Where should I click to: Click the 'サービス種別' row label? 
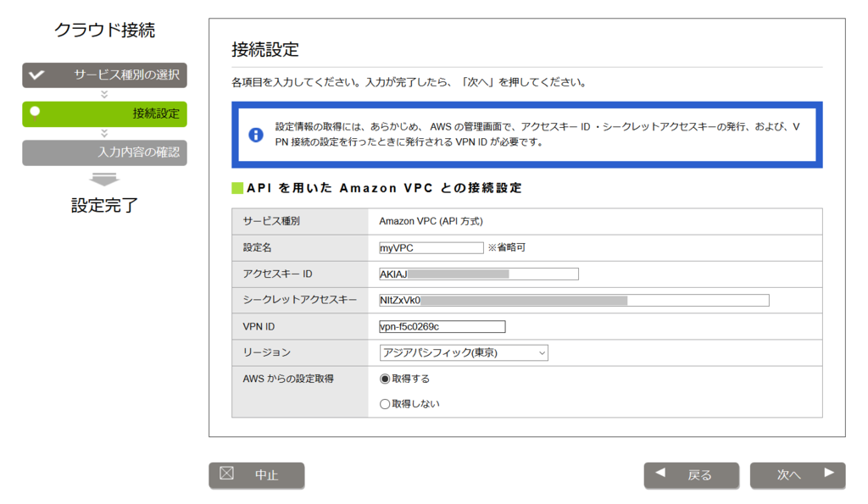tap(271, 221)
